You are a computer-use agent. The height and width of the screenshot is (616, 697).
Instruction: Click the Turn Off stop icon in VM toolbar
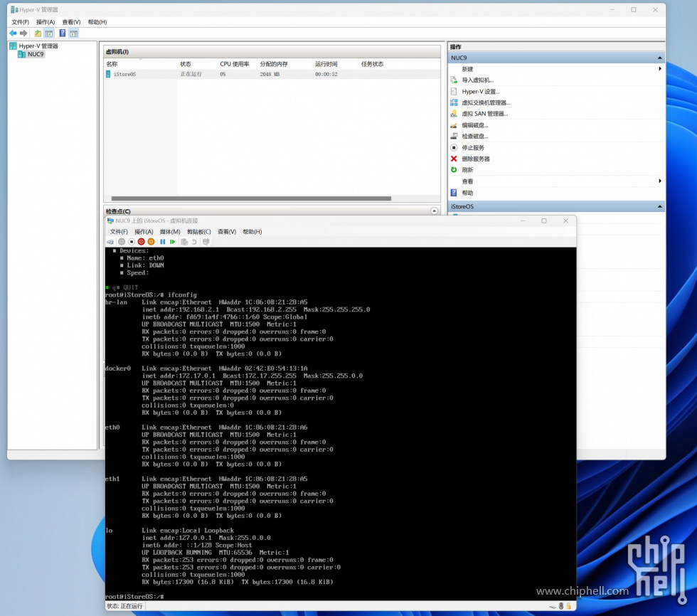point(131,242)
